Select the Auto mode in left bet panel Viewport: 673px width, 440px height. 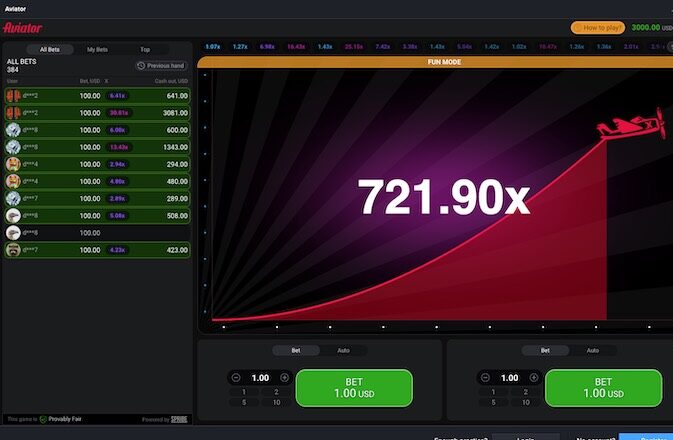(343, 351)
